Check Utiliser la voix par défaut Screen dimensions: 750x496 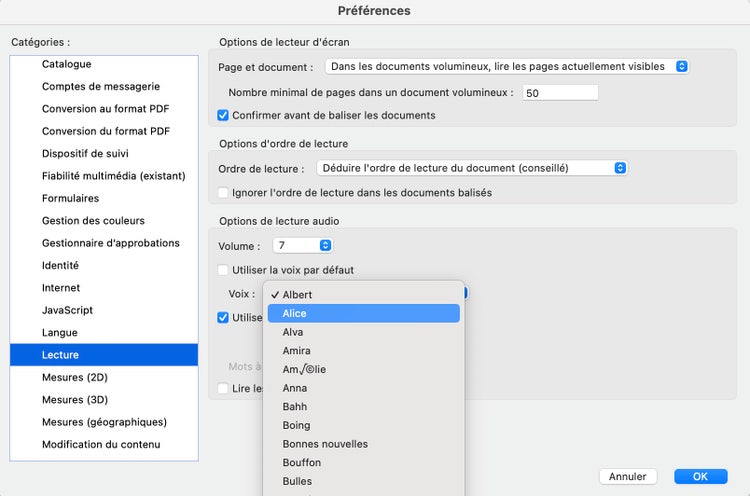(224, 270)
